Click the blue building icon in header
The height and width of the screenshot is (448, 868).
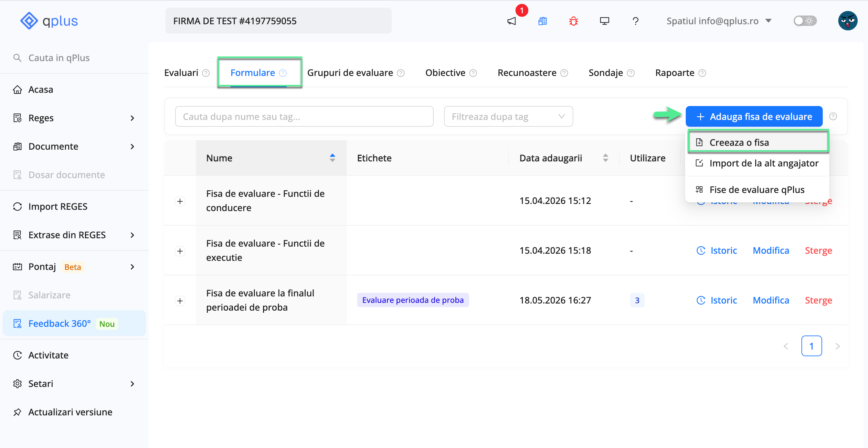(543, 21)
